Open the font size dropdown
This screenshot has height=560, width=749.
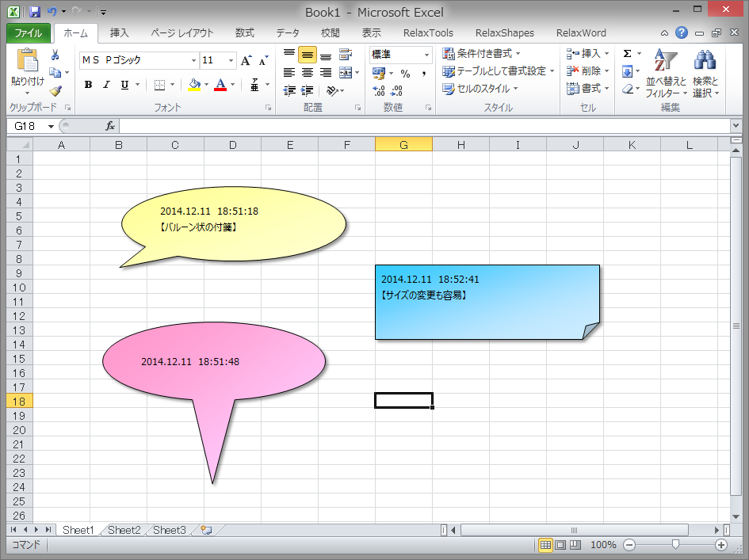click(x=231, y=60)
